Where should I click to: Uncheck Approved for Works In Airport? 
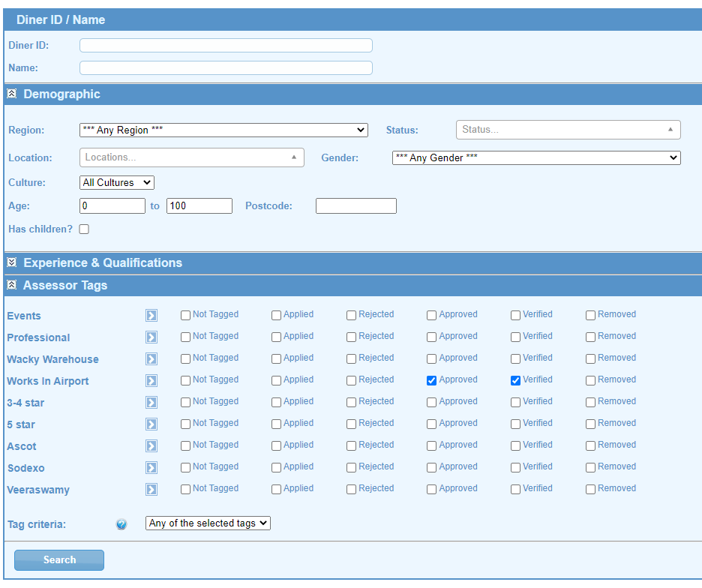click(431, 380)
